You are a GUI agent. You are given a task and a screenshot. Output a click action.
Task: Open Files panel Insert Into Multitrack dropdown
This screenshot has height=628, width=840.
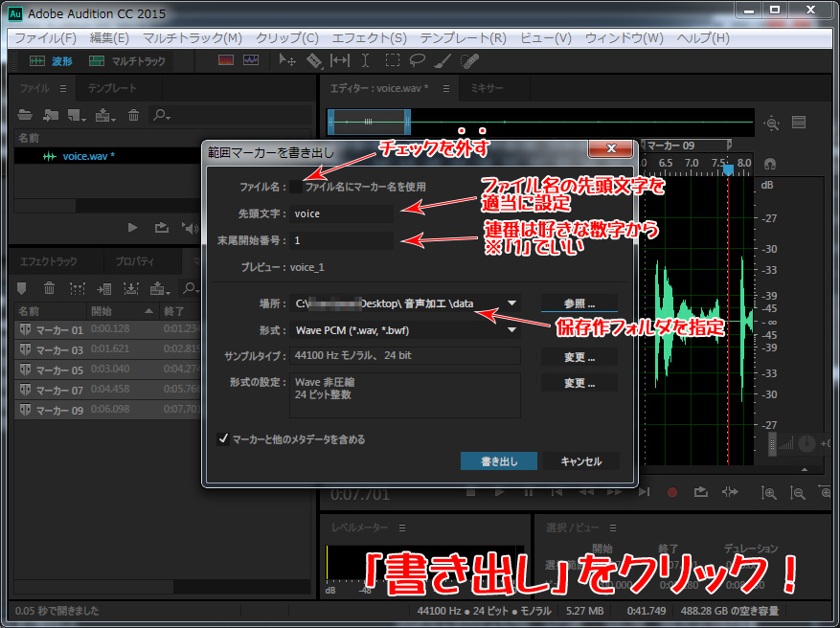click(x=105, y=115)
